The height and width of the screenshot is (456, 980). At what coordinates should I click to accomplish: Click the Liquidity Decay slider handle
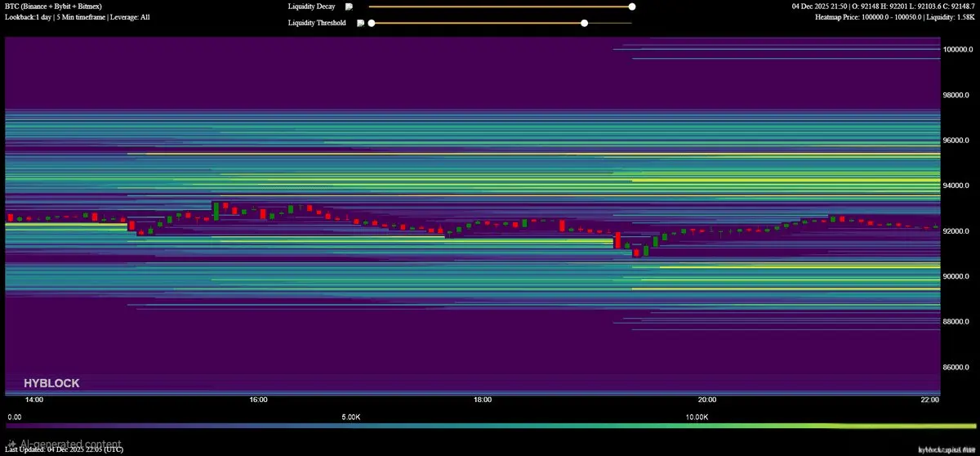tap(632, 7)
